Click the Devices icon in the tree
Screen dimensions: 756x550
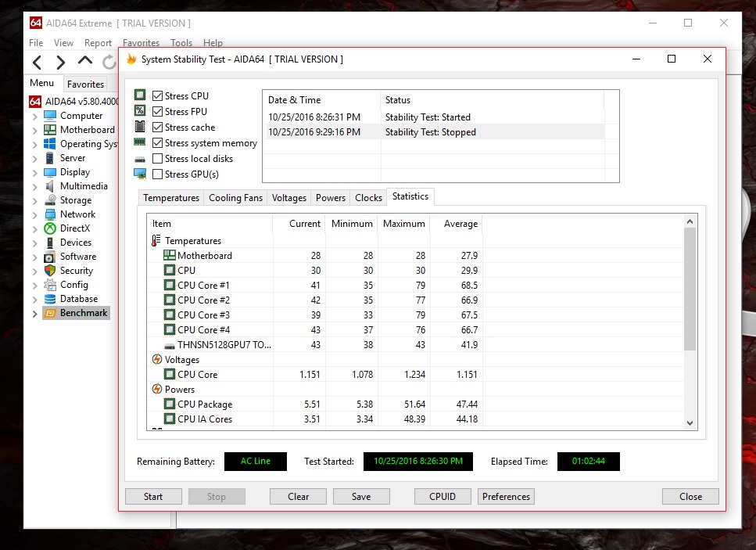50,243
